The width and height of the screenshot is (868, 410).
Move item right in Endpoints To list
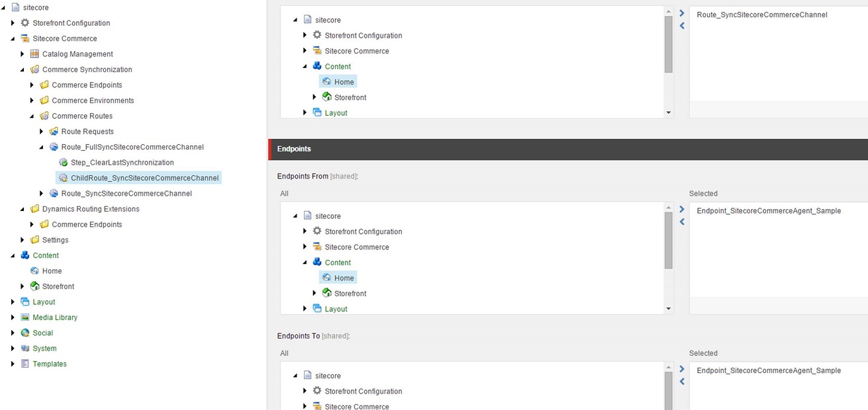point(682,369)
